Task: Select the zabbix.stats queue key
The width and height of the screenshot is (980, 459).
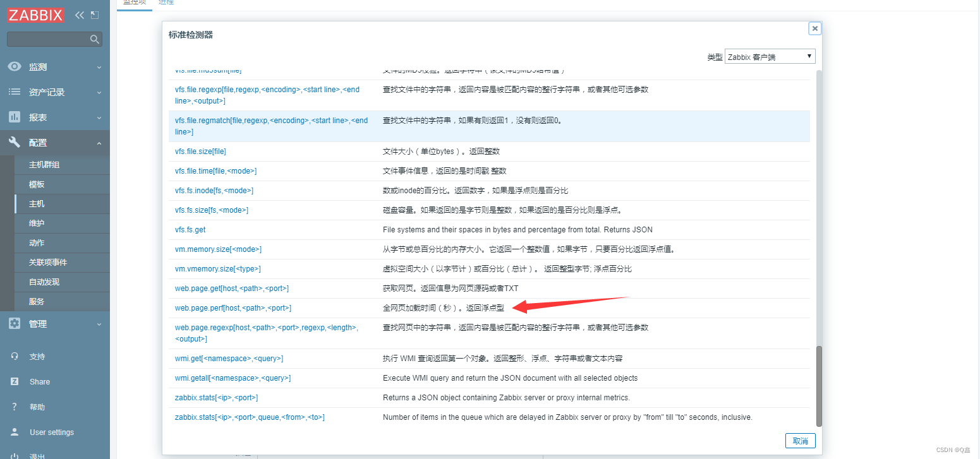Action: point(250,417)
